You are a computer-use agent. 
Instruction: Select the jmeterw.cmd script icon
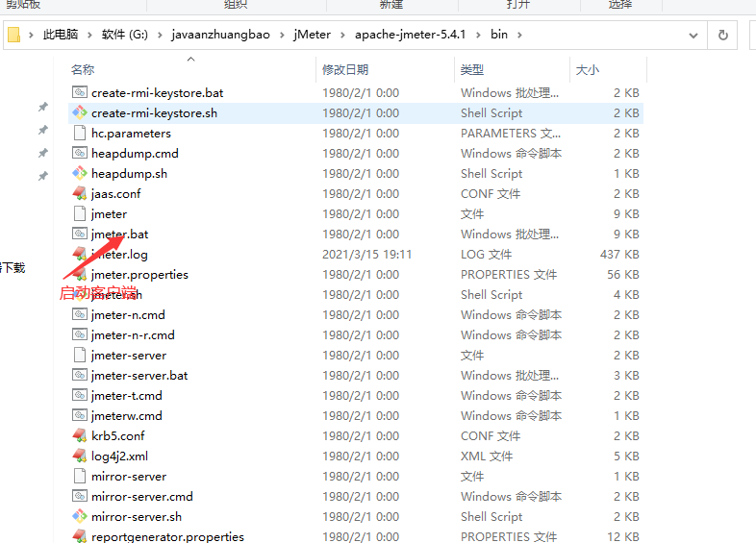click(80, 416)
